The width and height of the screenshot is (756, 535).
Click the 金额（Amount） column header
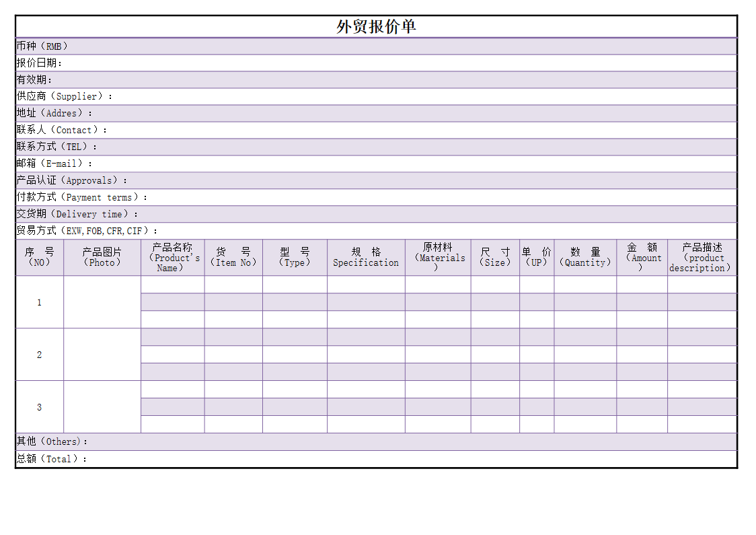tap(642, 258)
